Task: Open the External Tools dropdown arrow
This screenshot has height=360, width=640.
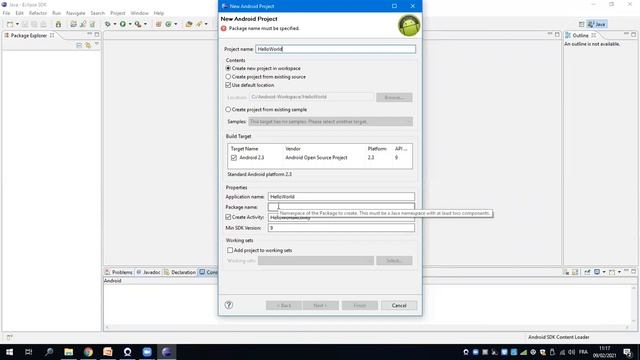Action: (145, 24)
